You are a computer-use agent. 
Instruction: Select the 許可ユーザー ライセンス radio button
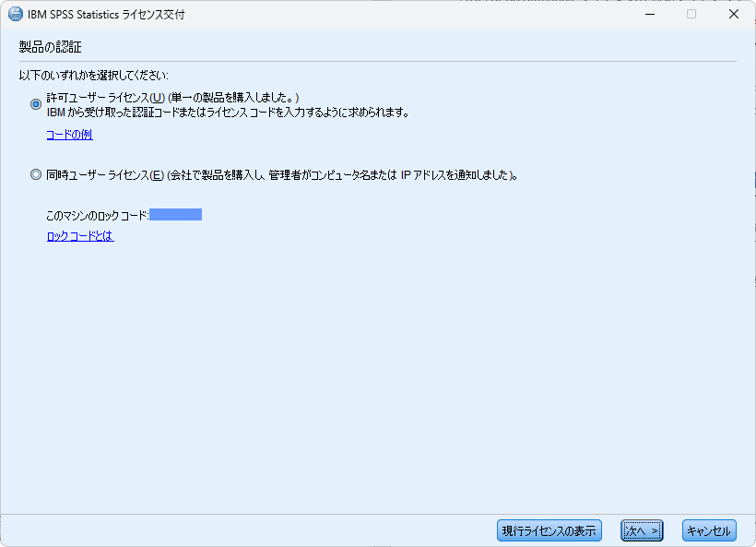(36, 104)
